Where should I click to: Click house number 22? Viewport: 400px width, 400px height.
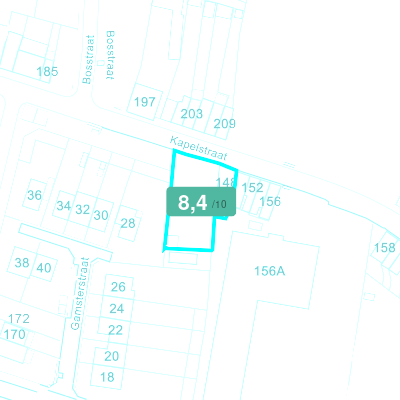(x=115, y=330)
